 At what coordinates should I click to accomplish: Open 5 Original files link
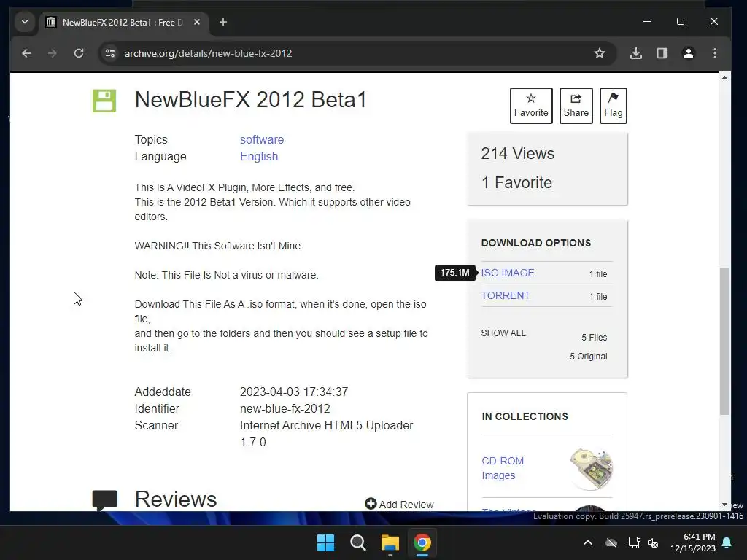(x=589, y=356)
